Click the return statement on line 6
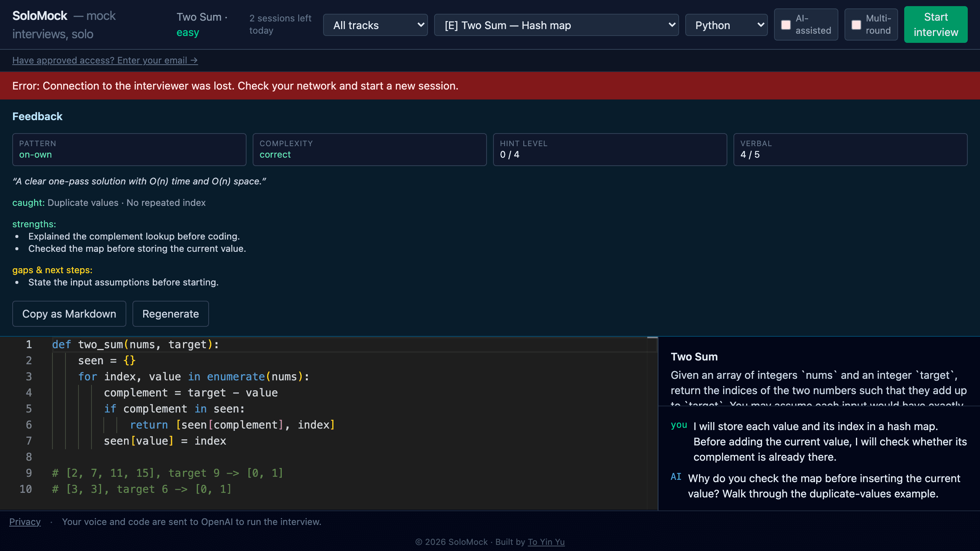 [x=232, y=425]
